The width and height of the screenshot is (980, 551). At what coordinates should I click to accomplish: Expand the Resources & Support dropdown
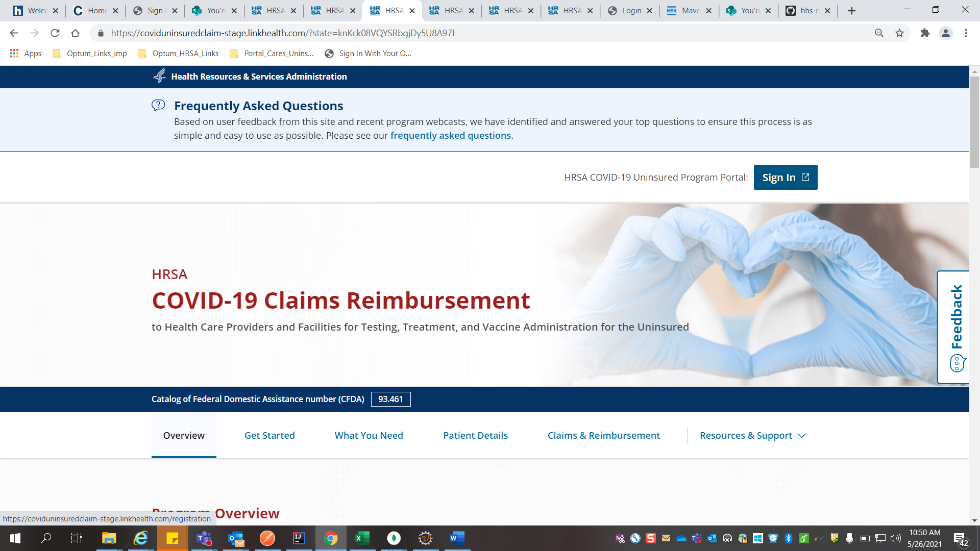(x=752, y=436)
